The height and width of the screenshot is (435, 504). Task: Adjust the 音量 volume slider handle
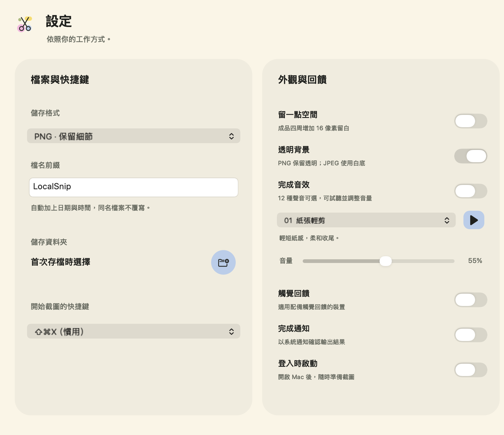click(386, 261)
